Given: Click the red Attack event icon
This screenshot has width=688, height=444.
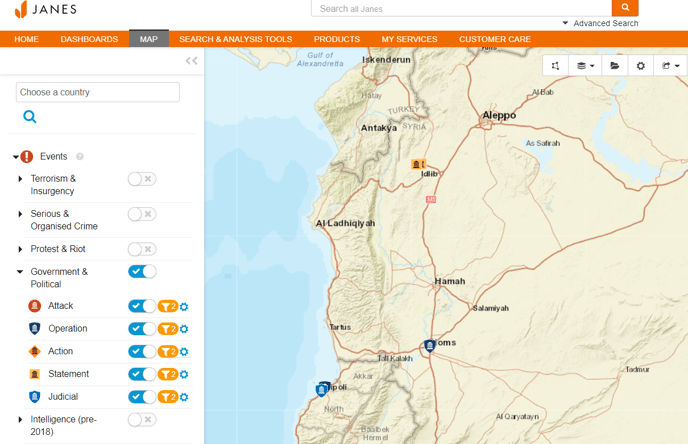Looking at the screenshot, I should (35, 306).
